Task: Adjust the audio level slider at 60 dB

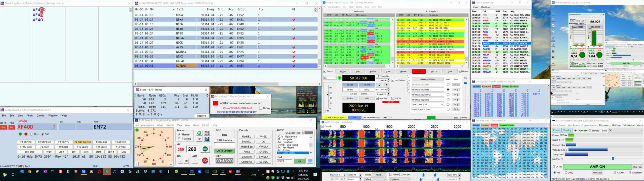Action: (x=327, y=95)
